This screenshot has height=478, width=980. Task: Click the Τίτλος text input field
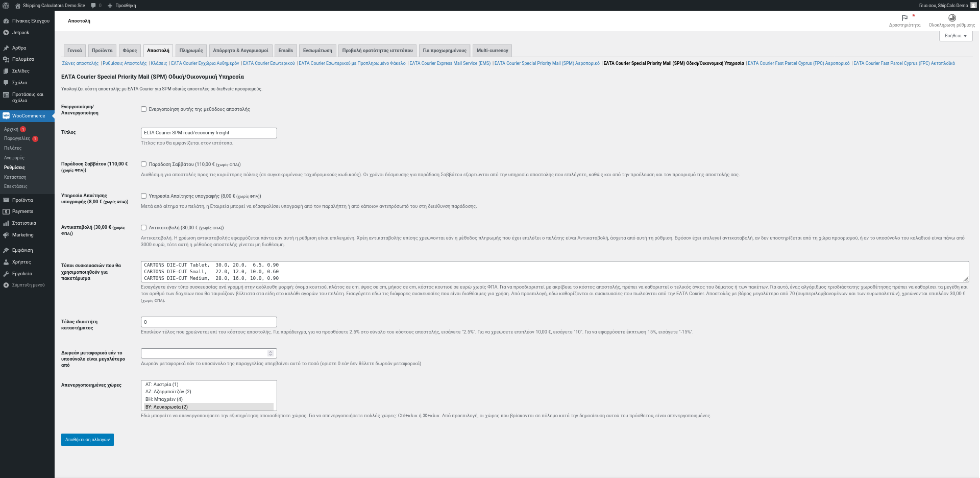(x=209, y=133)
